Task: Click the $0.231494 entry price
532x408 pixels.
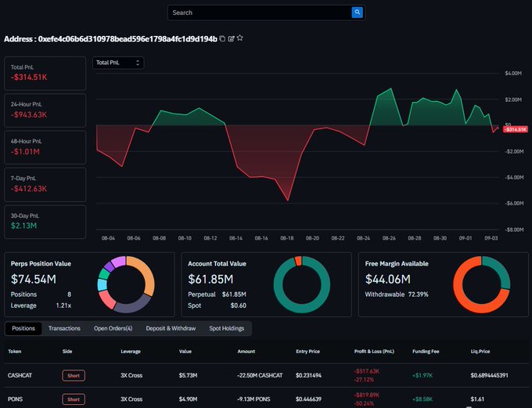Action: click(308, 375)
